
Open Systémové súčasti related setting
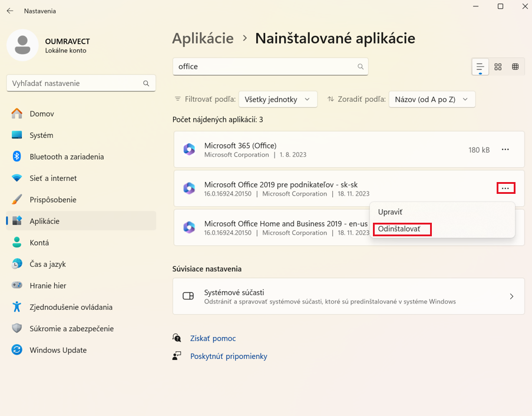[x=348, y=296]
